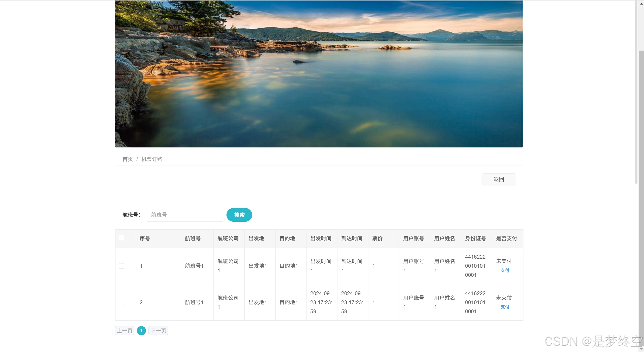644x352 pixels.
Task: Click the vertical scrollbar thumb
Action: pos(641,199)
